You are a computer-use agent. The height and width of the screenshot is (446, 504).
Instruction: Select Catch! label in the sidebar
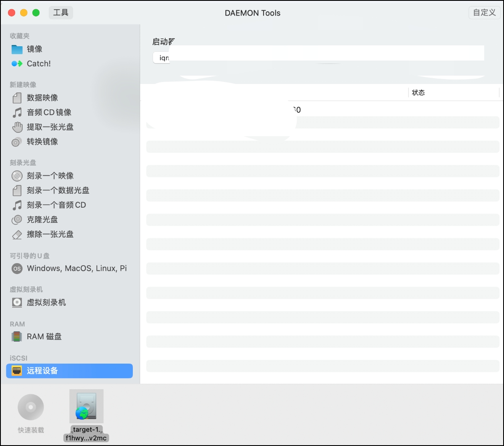tap(39, 63)
